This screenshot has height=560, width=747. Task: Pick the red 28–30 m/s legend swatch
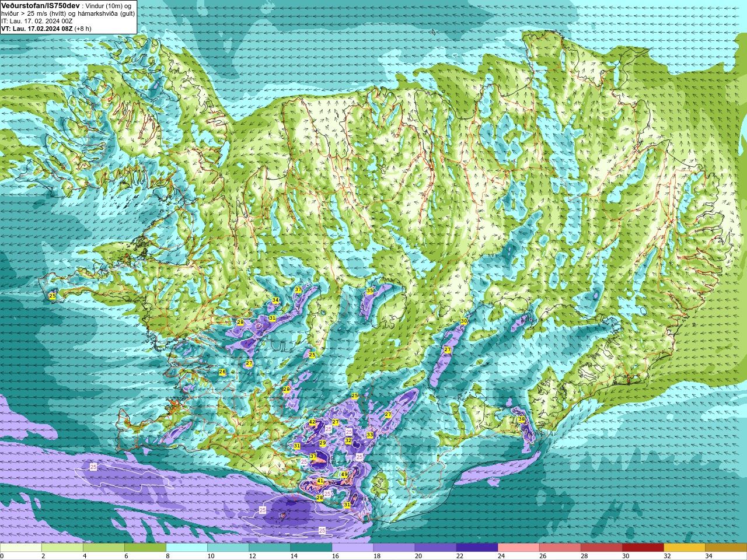coord(601,548)
